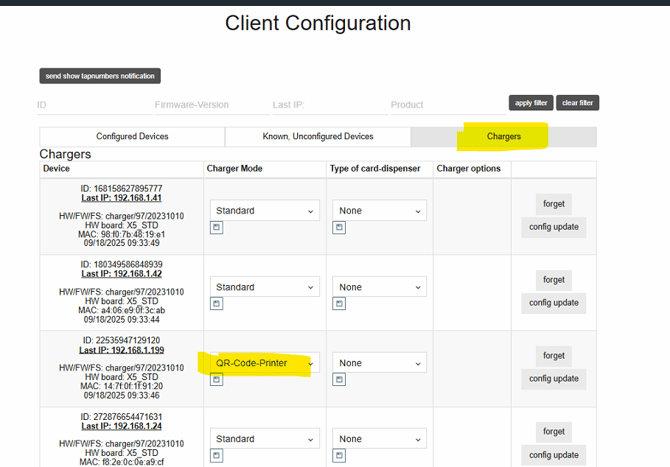Screen dimensions: 670x467
Task: Click save icon below charger 192.168.1.24 card-dispenser dropdown
Action: [x=339, y=456]
